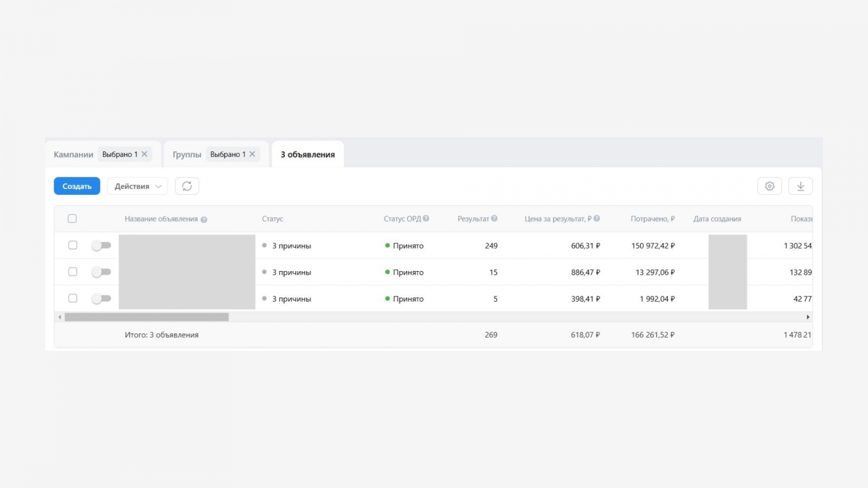Toggle the switch for the 886,47 ₽ ad

(x=101, y=272)
